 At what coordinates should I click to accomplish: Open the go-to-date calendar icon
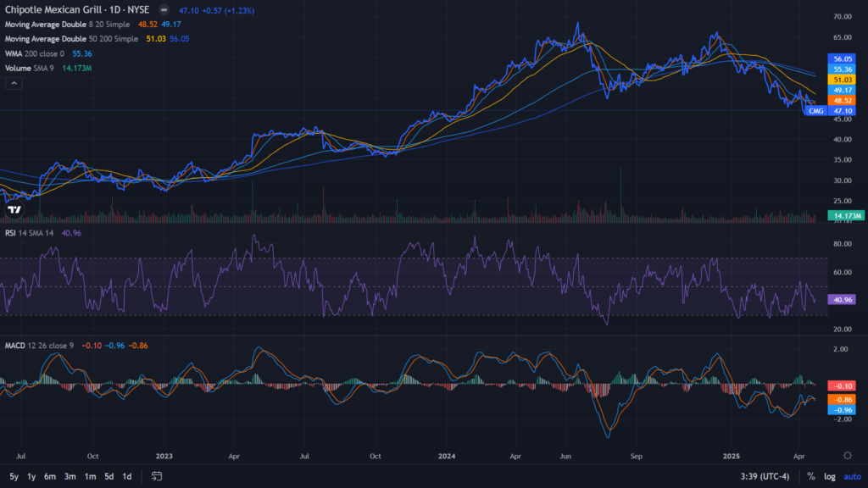pyautogui.click(x=156, y=476)
